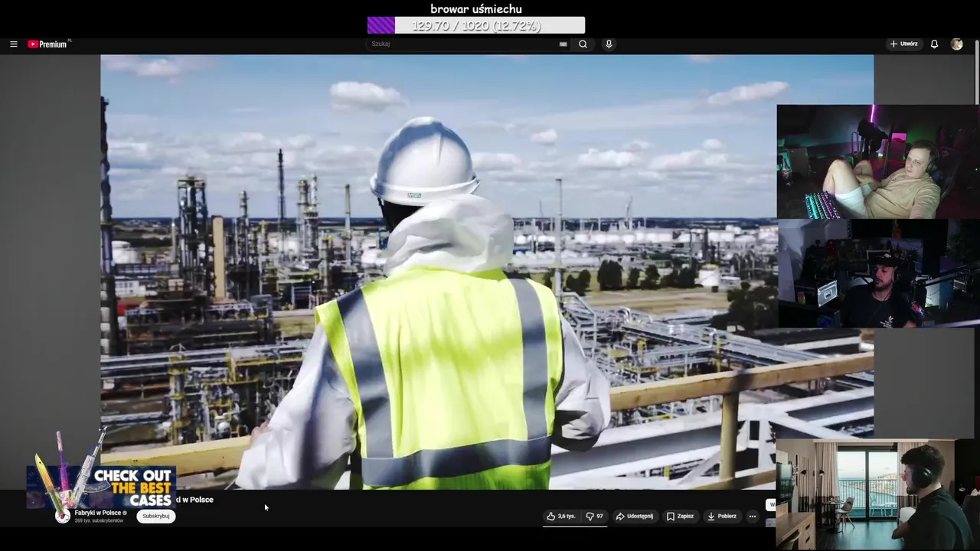Open the notifications bell
980x551 pixels.
click(934, 44)
